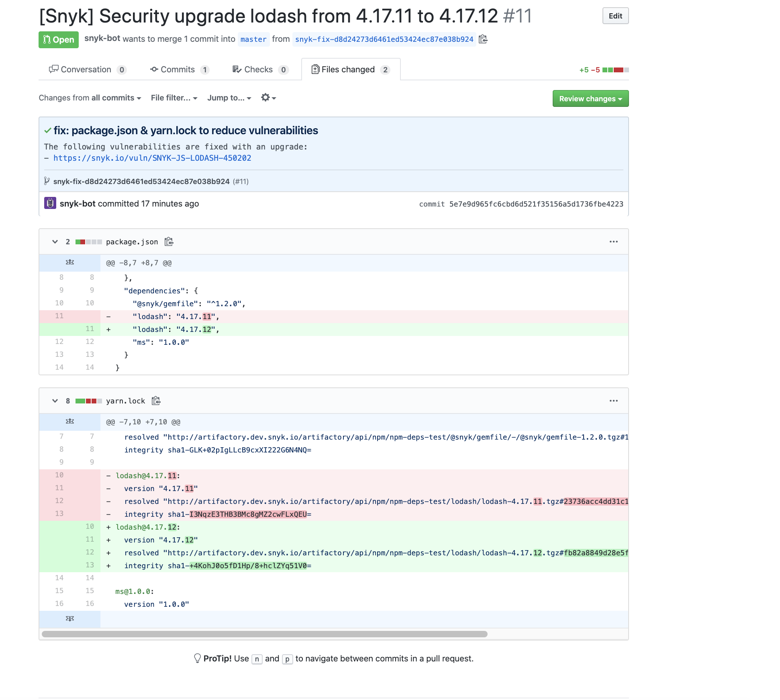Click the horizontal scrollbar under yarn.lock diff
Screen dimensions: 780x700
pyautogui.click(x=264, y=634)
